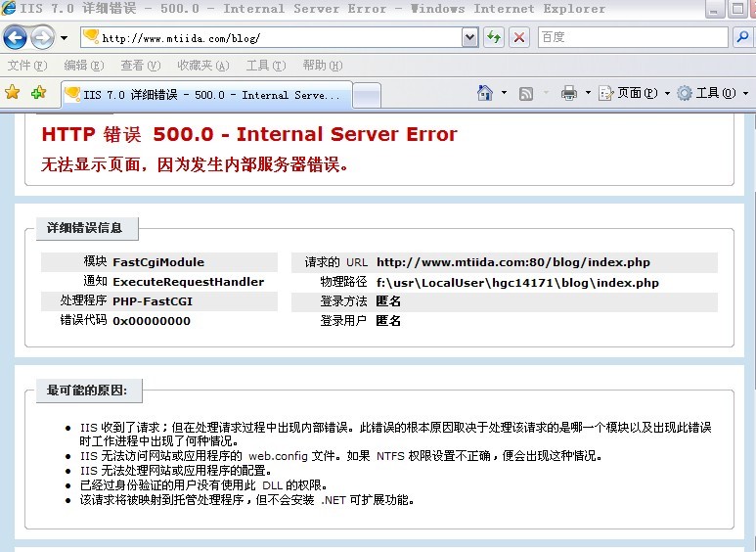Select the IIS 7.0 详细错误 tab
The image size is (756, 552).
tap(206, 95)
